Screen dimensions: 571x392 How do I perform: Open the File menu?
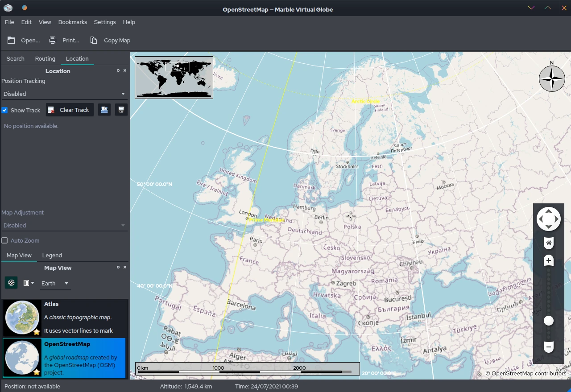[9, 22]
